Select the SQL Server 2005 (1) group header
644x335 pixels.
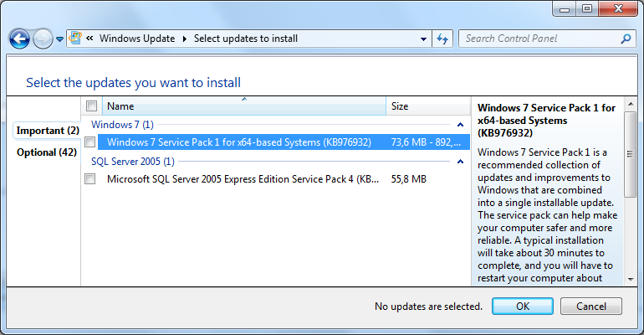point(133,162)
